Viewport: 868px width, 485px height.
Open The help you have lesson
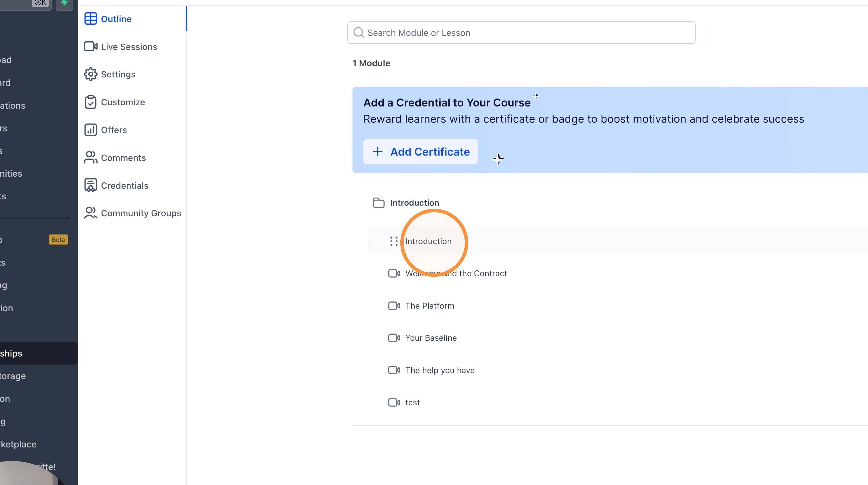point(440,370)
